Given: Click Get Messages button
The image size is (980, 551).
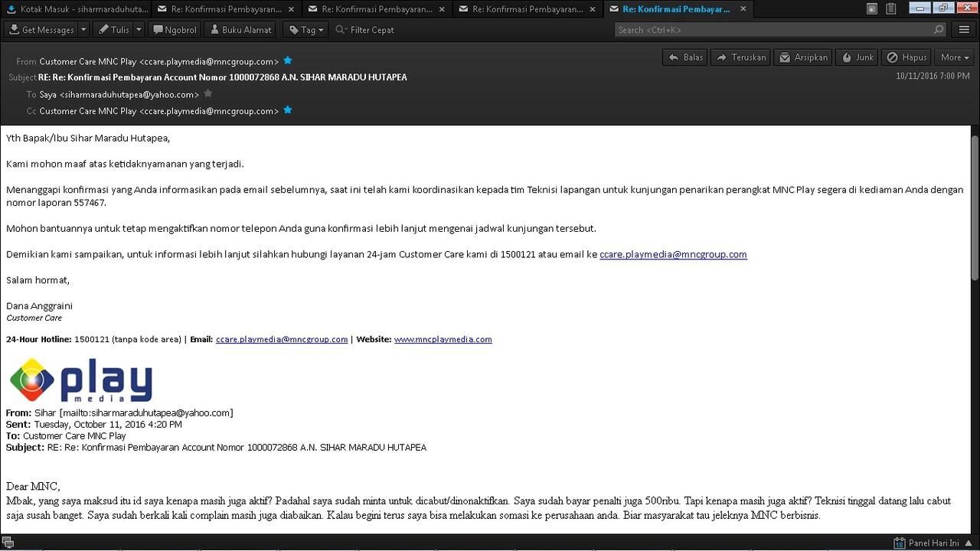Looking at the screenshot, I should coord(41,30).
